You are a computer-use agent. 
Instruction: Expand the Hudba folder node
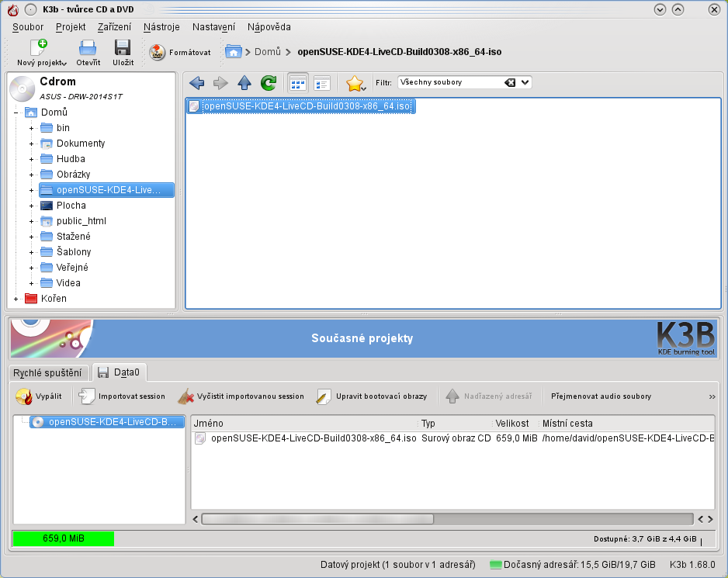tap(31, 159)
